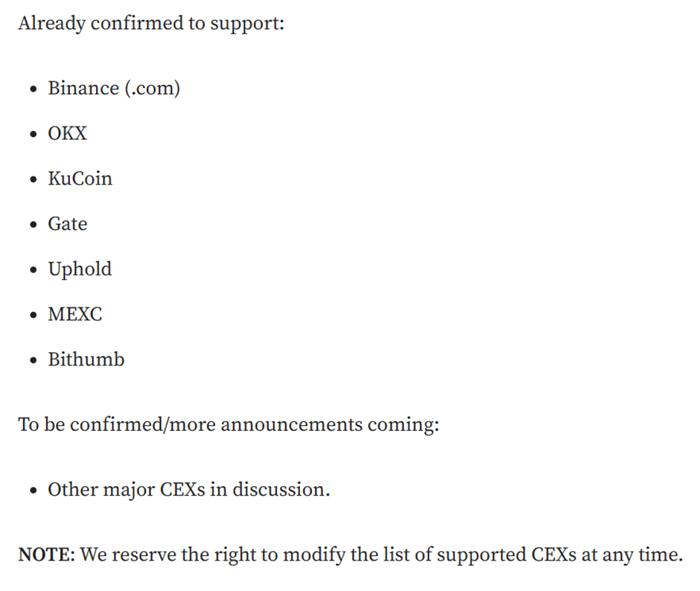Click the OKX list entry
Image resolution: width=700 pixels, height=591 pixels.
(x=68, y=133)
